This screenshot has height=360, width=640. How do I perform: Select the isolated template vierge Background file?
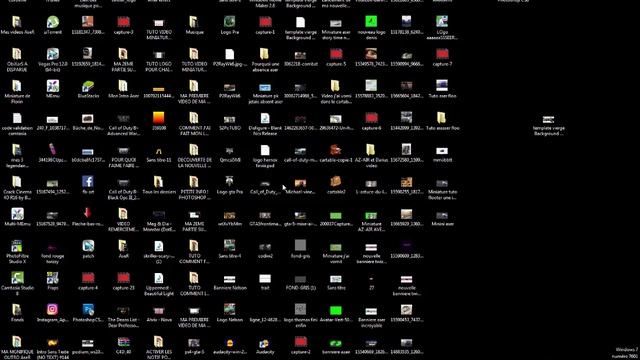pos(548,119)
